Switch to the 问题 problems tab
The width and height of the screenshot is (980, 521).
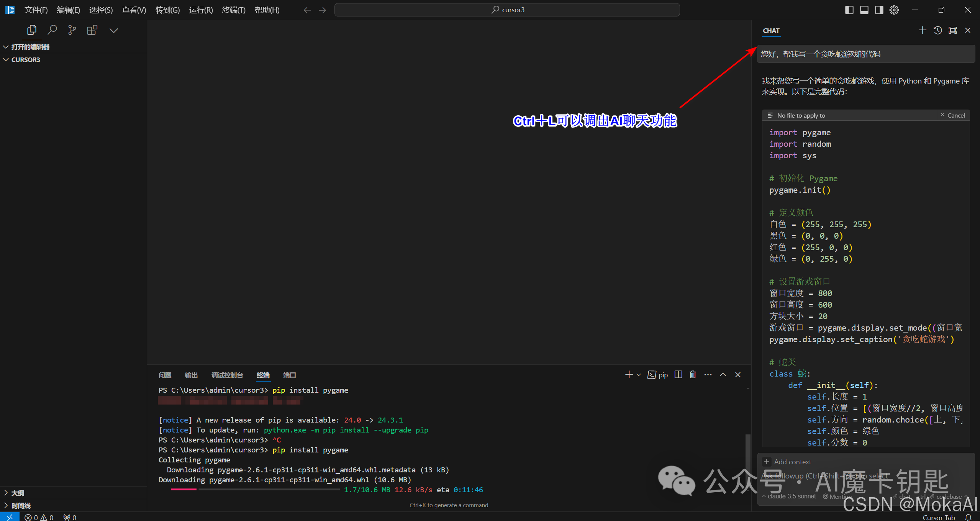click(165, 375)
